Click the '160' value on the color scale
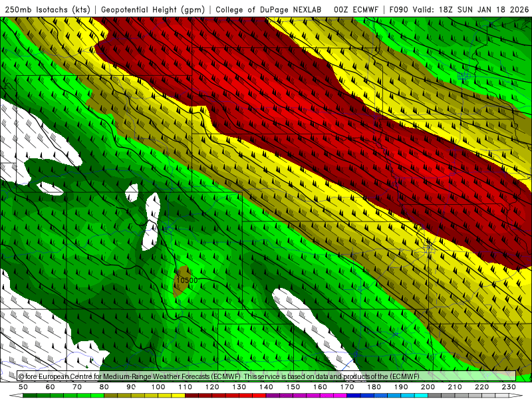532x399 pixels. click(320, 387)
